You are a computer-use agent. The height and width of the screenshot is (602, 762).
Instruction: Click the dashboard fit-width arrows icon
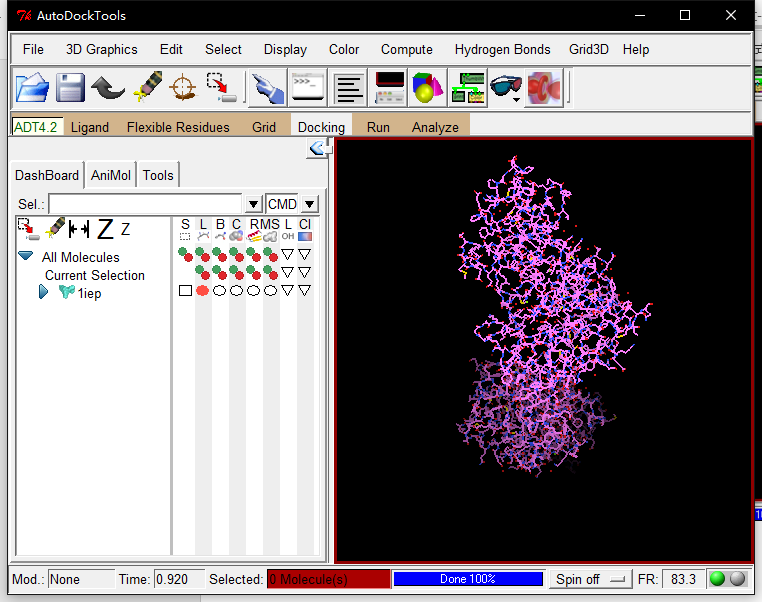[79, 229]
